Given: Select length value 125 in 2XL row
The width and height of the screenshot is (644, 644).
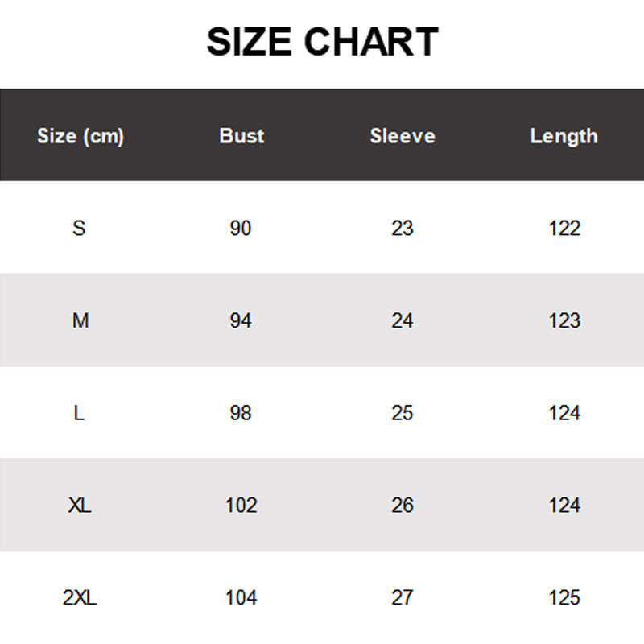Looking at the screenshot, I should [x=564, y=598].
